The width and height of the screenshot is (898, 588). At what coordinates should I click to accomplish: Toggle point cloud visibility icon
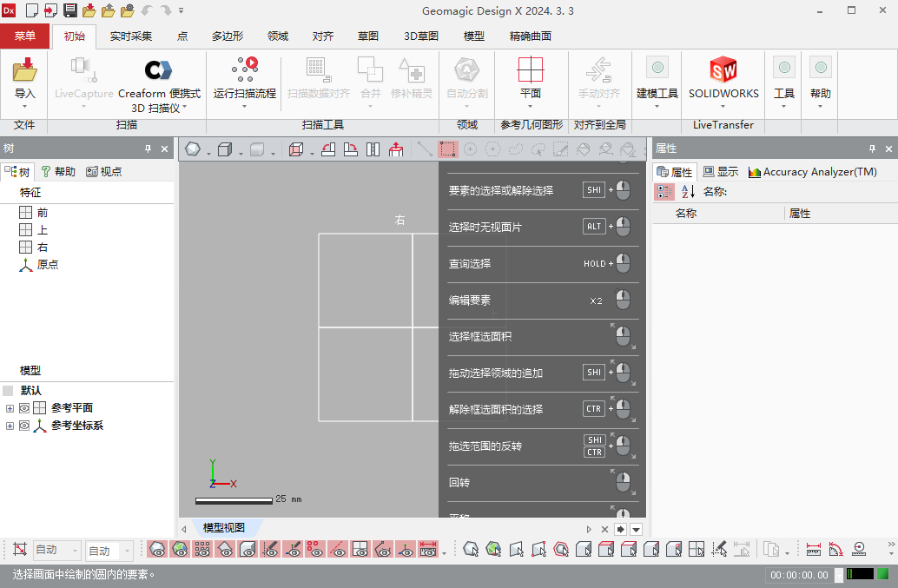coord(202,550)
